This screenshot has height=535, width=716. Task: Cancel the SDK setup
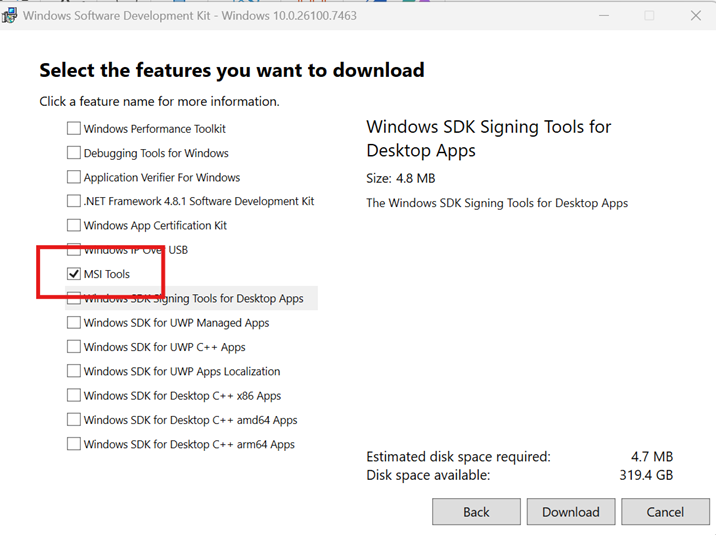(665, 512)
